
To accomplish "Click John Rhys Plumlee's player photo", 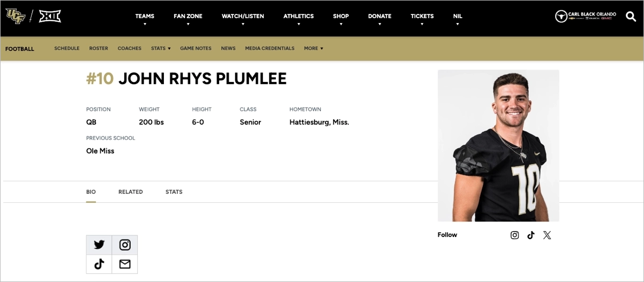I will pyautogui.click(x=498, y=146).
